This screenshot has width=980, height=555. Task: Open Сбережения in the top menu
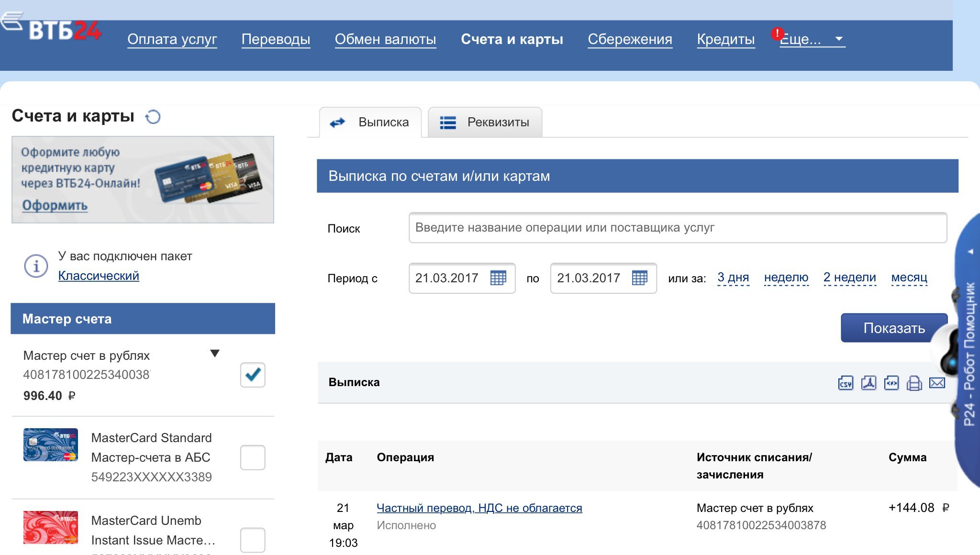click(630, 39)
